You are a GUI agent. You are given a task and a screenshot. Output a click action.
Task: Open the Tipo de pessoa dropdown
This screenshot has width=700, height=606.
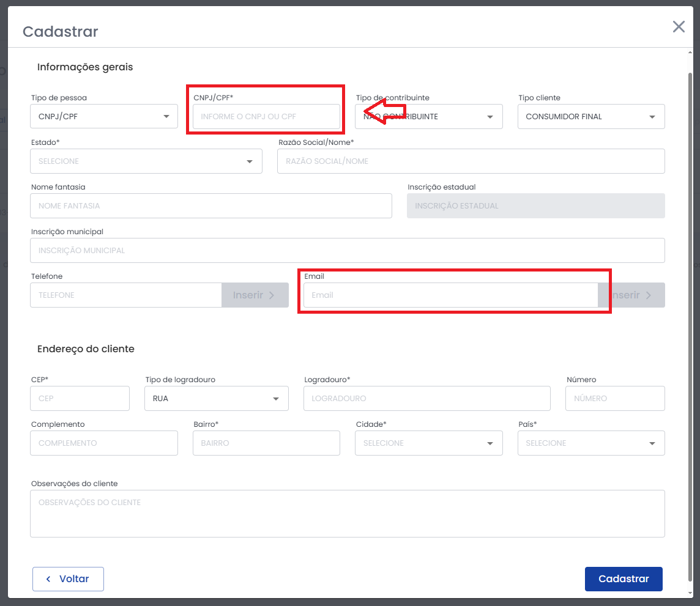(x=103, y=116)
